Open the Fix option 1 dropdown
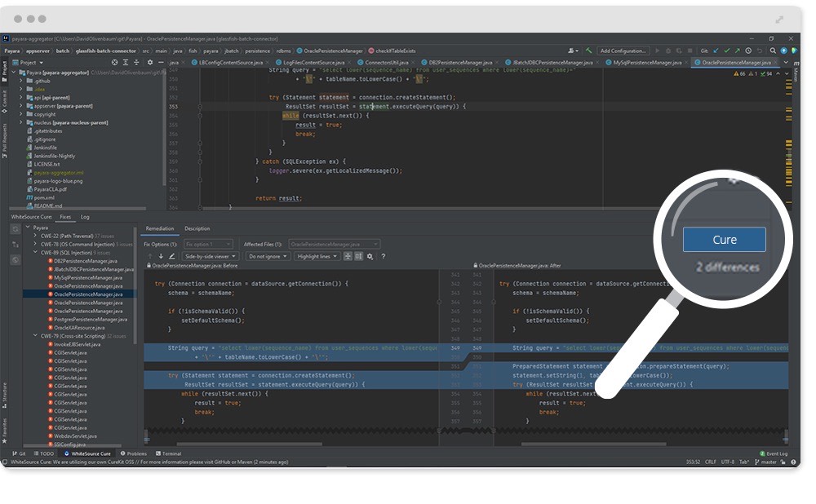Image resolution: width=816 pixels, height=504 pixels. pyautogui.click(x=207, y=244)
